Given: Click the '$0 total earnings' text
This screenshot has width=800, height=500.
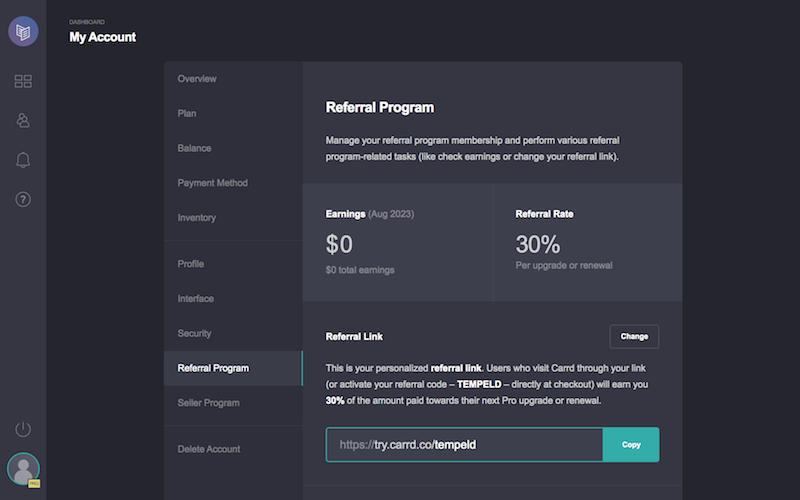Looking at the screenshot, I should click(x=360, y=270).
